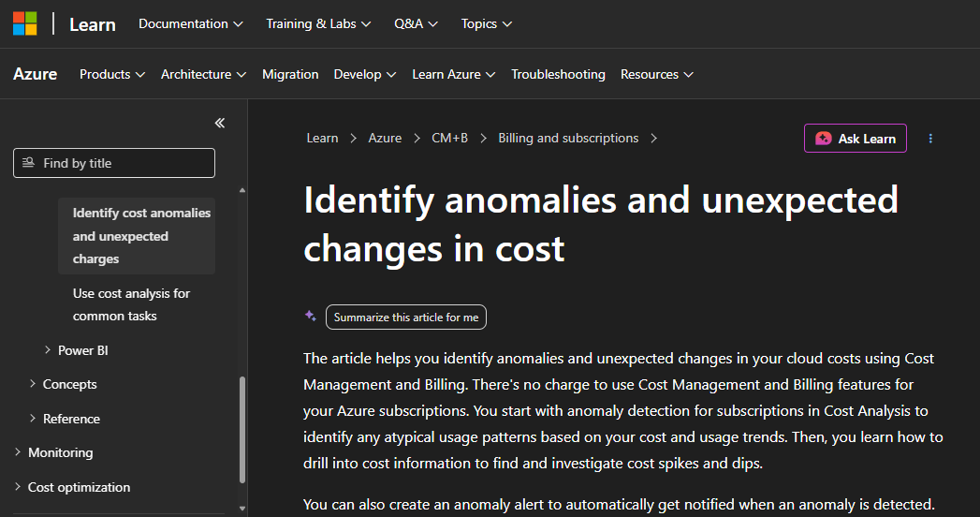Open the Documentation dropdown menu
The height and width of the screenshot is (517, 980).
point(191,23)
